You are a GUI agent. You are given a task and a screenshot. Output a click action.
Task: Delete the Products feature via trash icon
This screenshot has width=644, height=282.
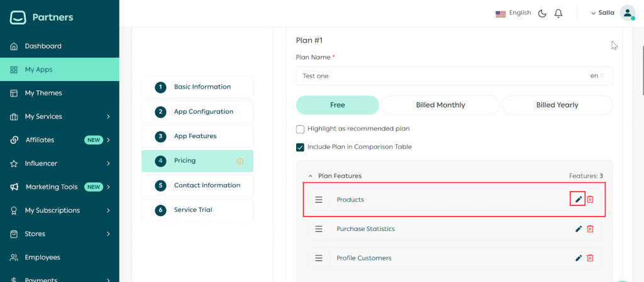590,199
